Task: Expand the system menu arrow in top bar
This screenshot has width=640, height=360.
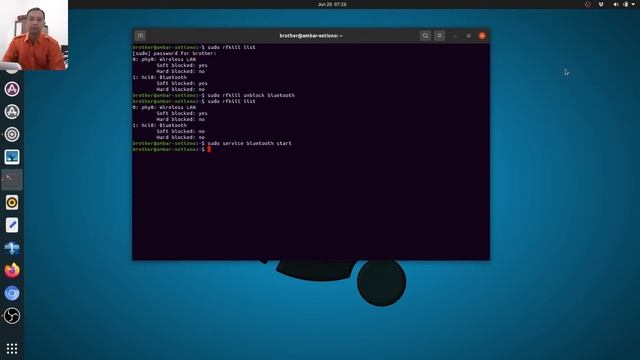Action: (x=633, y=4)
